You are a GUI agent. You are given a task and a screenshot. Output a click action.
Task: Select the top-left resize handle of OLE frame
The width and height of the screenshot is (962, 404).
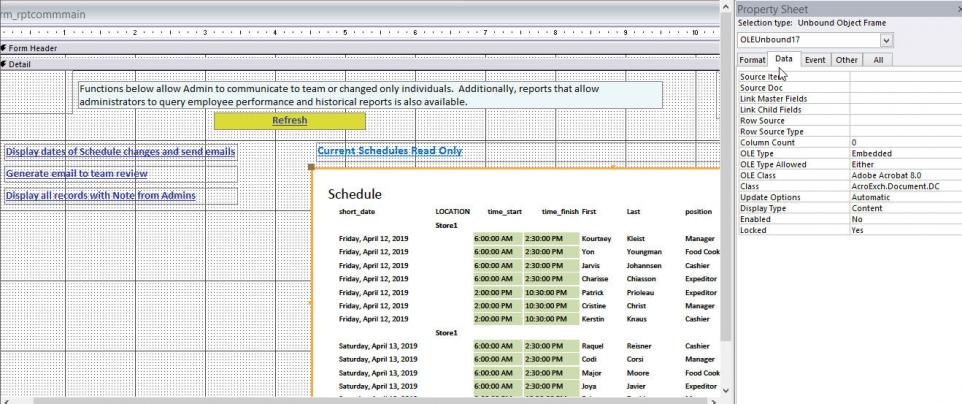click(x=312, y=167)
